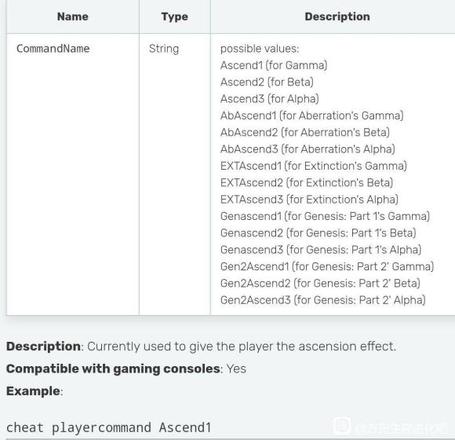Select Genascend1 Genesis Part 1's Gamma line
Viewport: 455px width, 440px height.
(x=325, y=216)
